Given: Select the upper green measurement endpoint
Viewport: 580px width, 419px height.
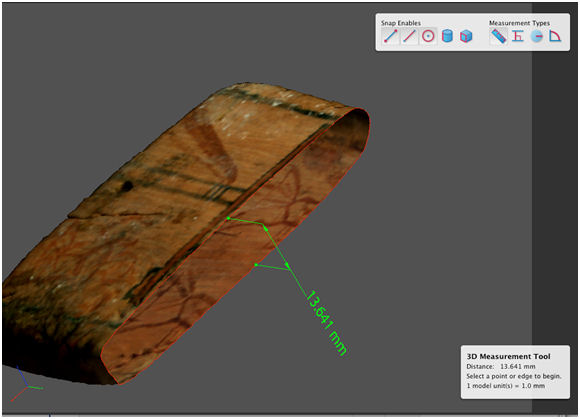Looking at the screenshot, I should (x=229, y=219).
